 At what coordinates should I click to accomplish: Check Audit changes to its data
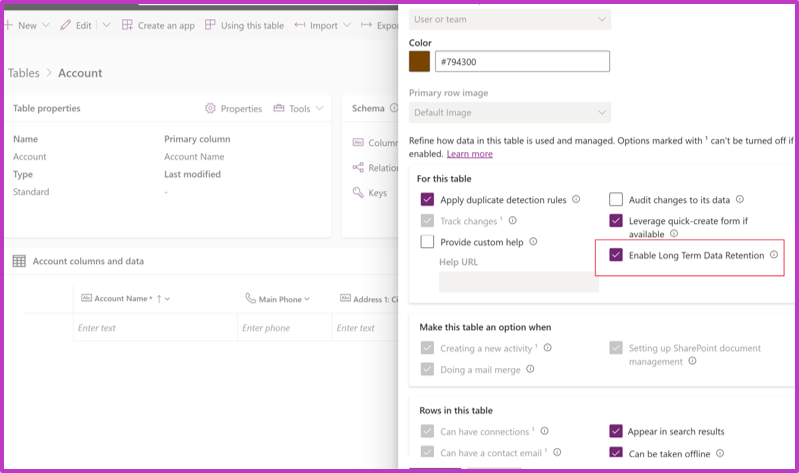pos(616,199)
